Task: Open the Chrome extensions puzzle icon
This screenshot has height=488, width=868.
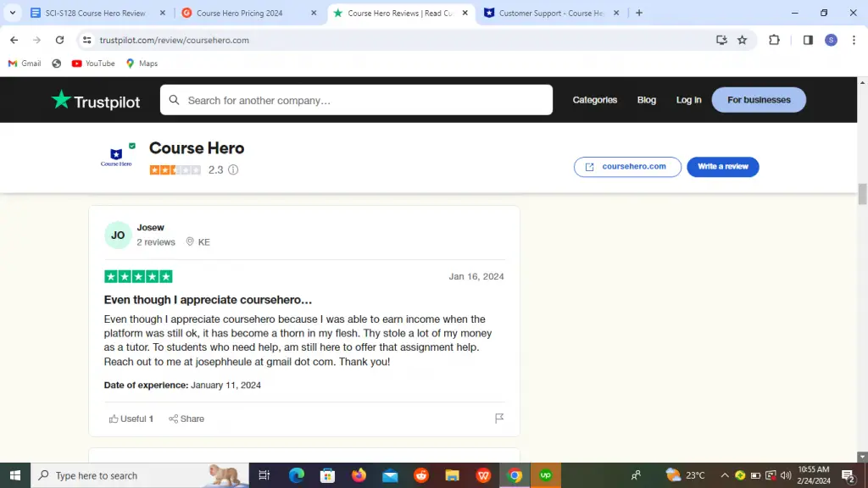Action: point(772,40)
